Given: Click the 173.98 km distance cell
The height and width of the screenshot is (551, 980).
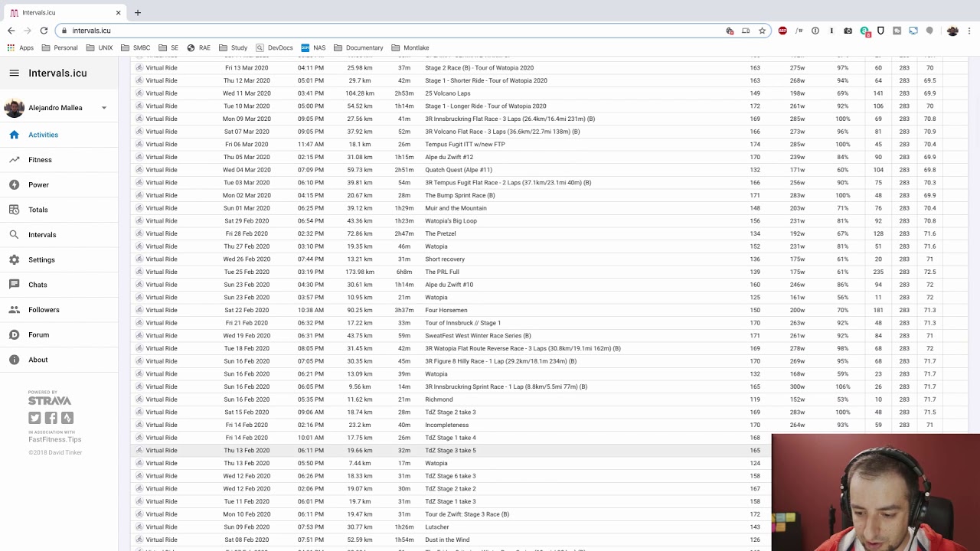Looking at the screenshot, I should tap(359, 272).
